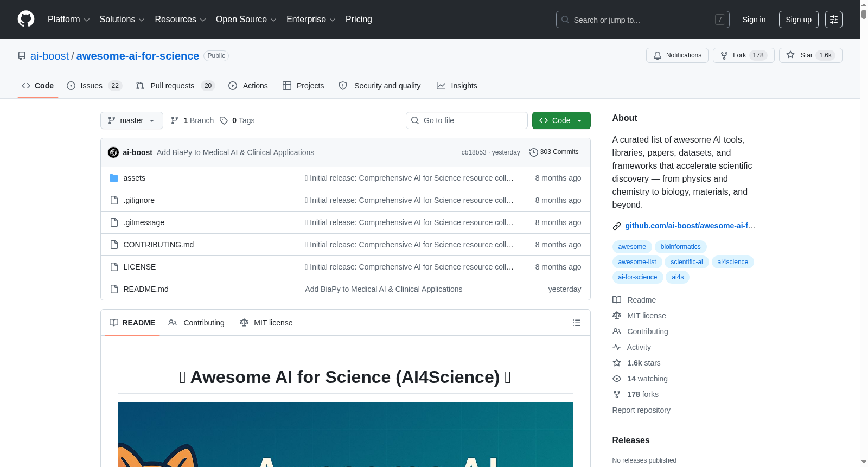Expand the Enterprise menu
868x467 pixels.
click(311, 20)
